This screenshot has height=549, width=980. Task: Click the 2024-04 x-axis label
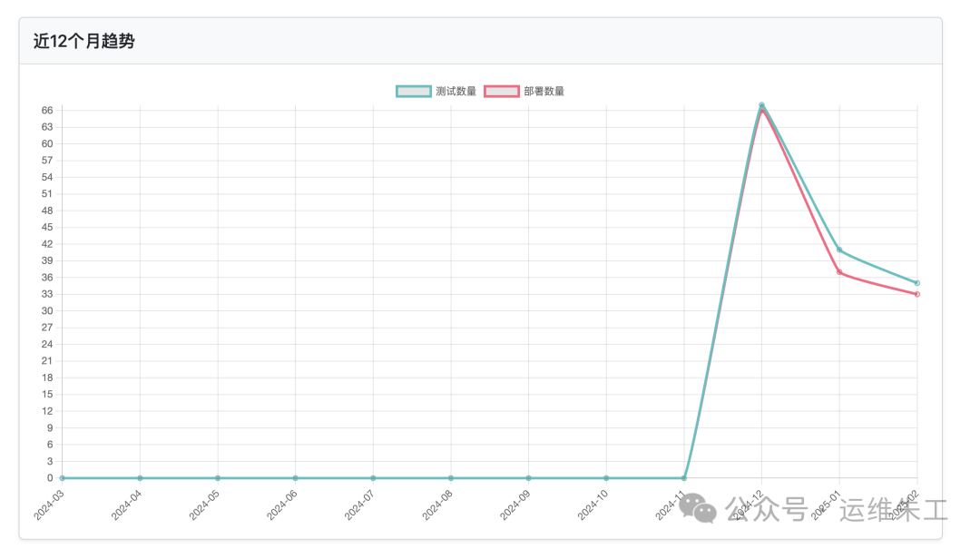[x=127, y=504]
